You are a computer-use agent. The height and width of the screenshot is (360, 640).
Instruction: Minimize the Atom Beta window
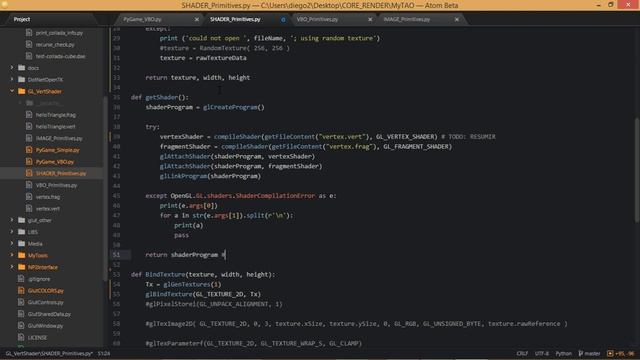[x=598, y=5]
